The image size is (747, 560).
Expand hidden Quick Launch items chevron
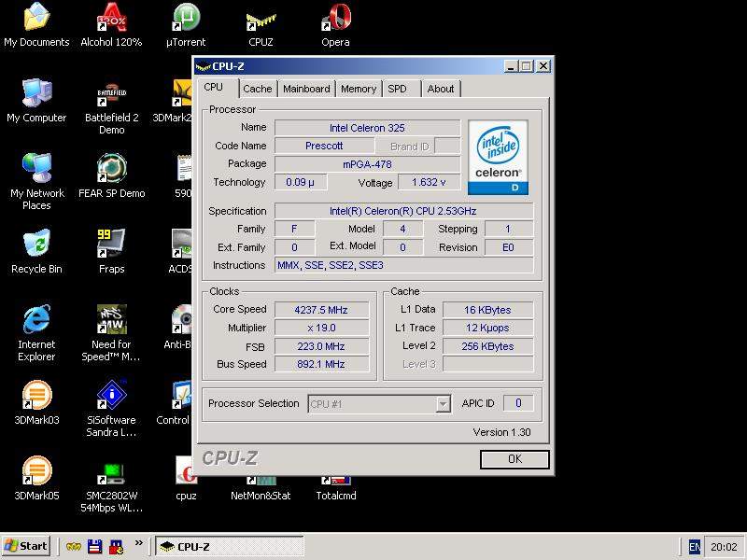139,543
